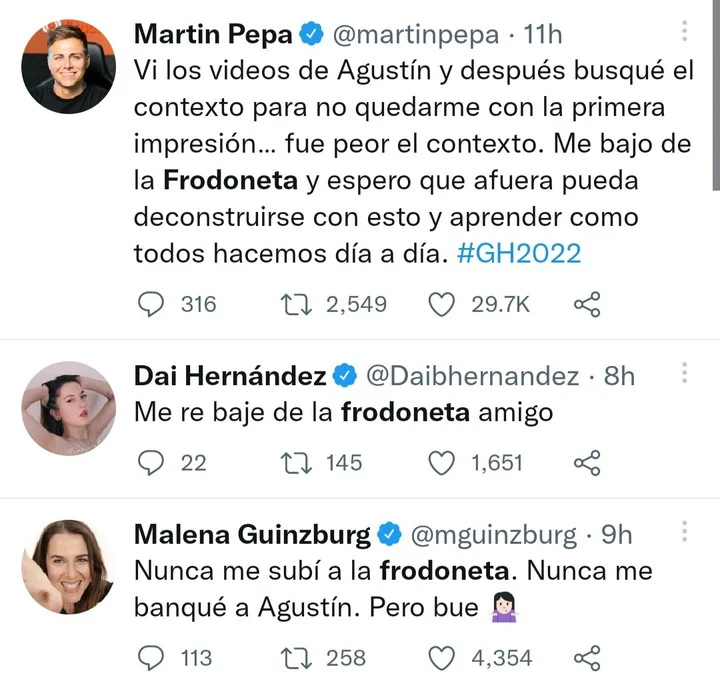Open more options for Martin Pepa's tweet
720x687 pixels.
685,35
